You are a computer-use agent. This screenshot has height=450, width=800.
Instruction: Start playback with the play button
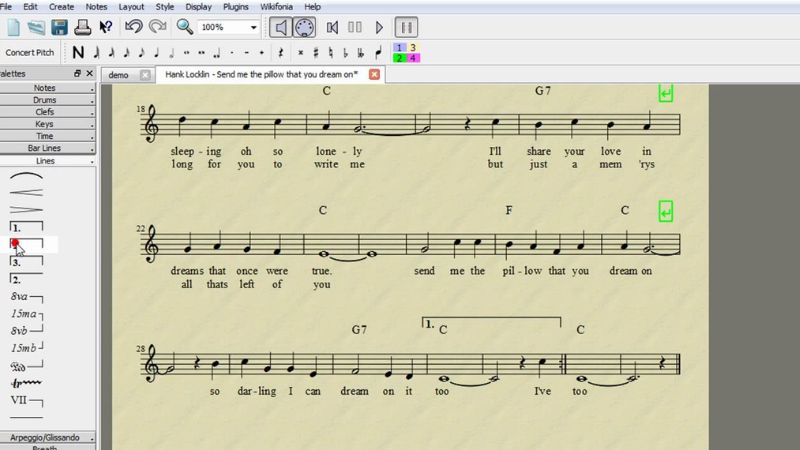(379, 27)
